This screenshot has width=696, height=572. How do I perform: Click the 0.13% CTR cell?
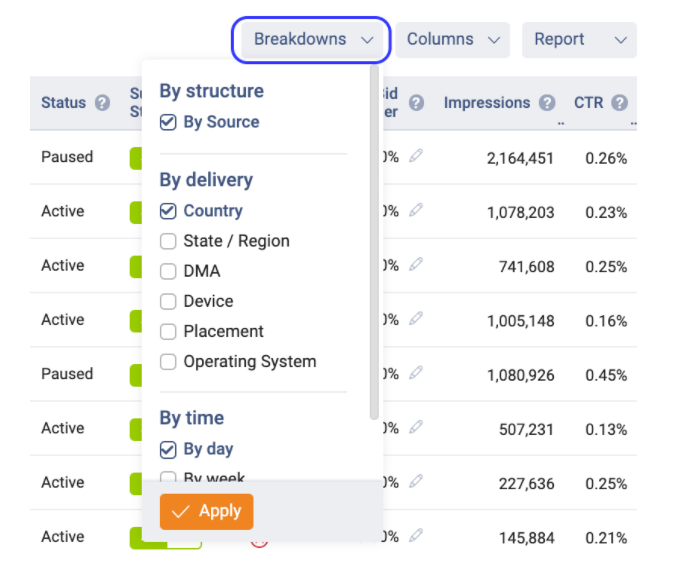click(606, 430)
